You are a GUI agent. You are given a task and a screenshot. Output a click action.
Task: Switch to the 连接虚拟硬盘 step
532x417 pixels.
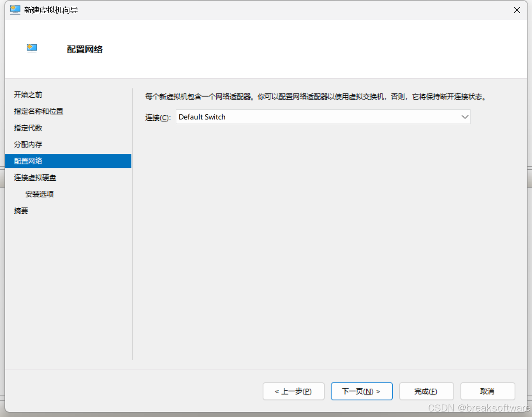35,177
